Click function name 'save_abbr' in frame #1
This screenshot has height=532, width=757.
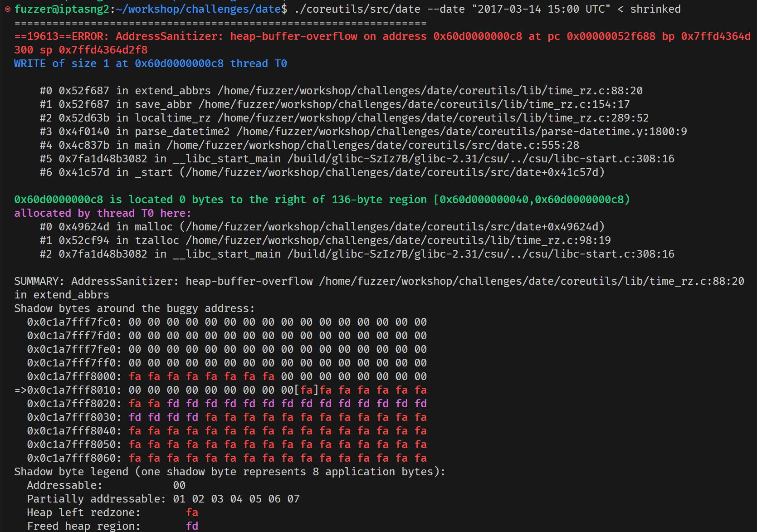tap(163, 104)
